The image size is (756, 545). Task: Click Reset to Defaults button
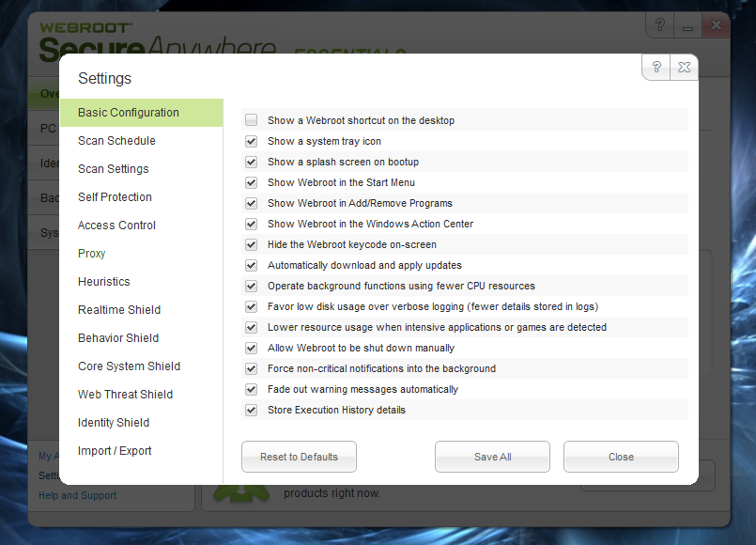click(299, 457)
